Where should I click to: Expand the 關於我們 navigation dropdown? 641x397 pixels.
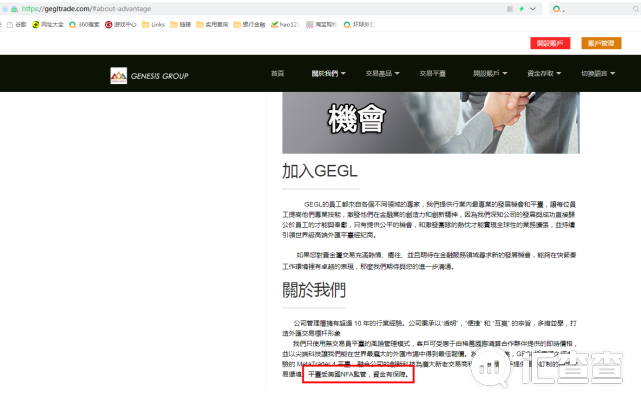click(x=329, y=74)
